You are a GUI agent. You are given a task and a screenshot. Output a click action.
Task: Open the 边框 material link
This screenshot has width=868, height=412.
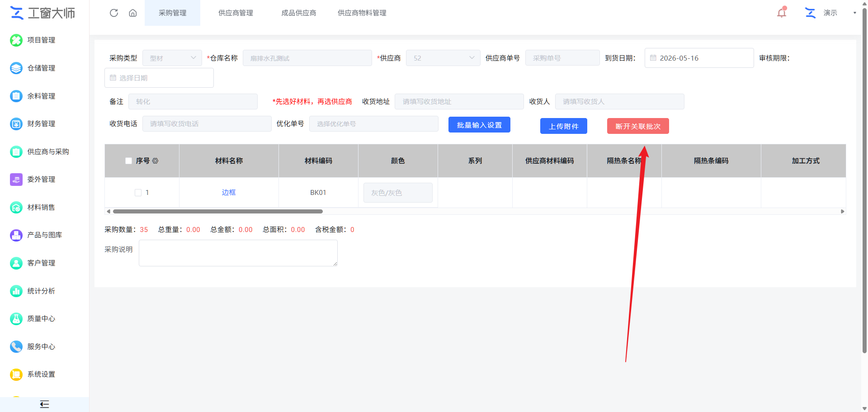coord(229,193)
